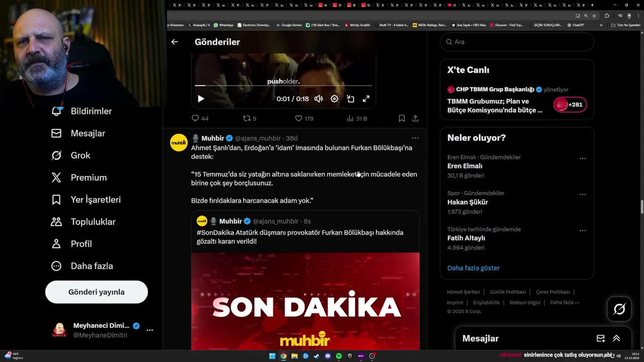The height and width of the screenshot is (362, 644).
Task: Open options for Fatih Altaylı trend
Action: [x=583, y=231]
